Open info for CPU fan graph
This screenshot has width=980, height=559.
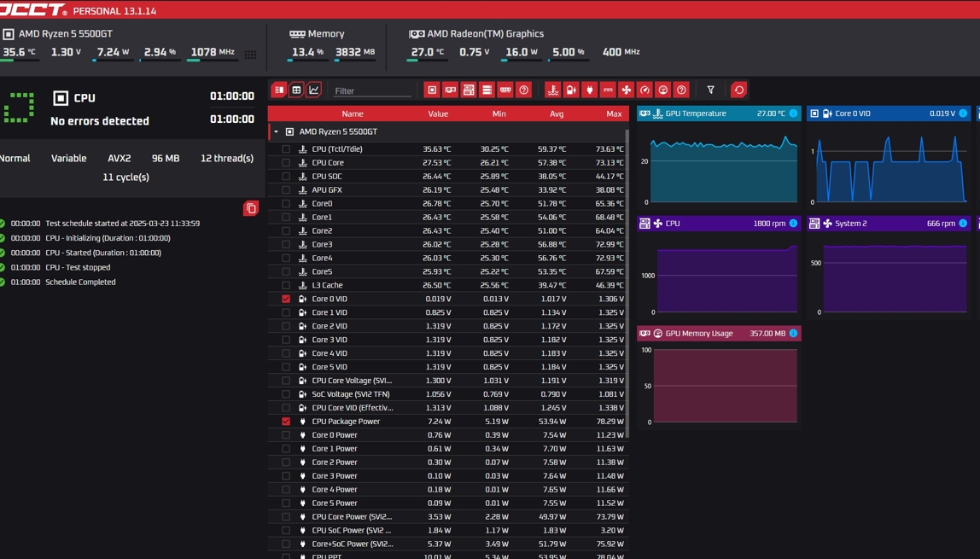coord(793,223)
